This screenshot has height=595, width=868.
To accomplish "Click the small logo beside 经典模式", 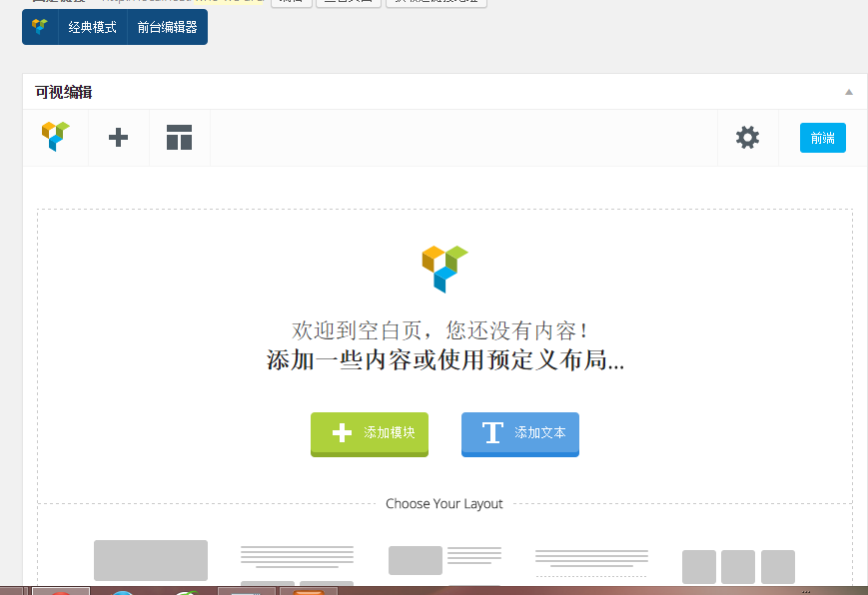I will (40, 27).
